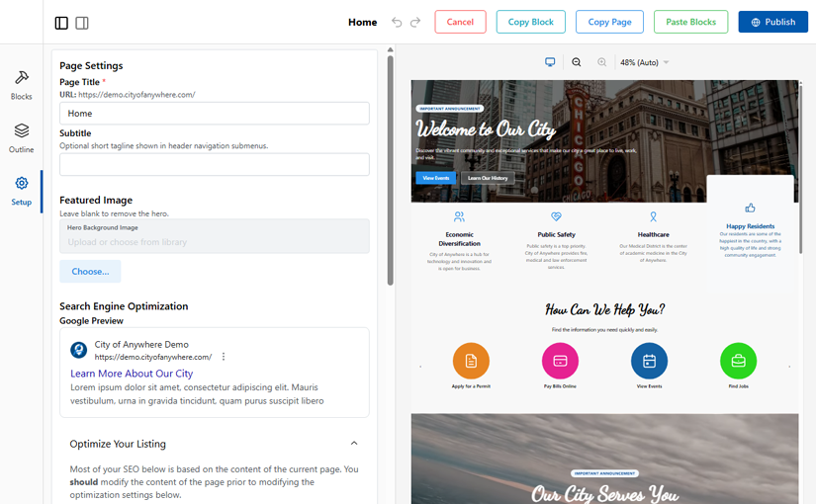Open the 48% (Auto) zoom dropdown
This screenshot has width=816, height=504.
click(x=644, y=62)
